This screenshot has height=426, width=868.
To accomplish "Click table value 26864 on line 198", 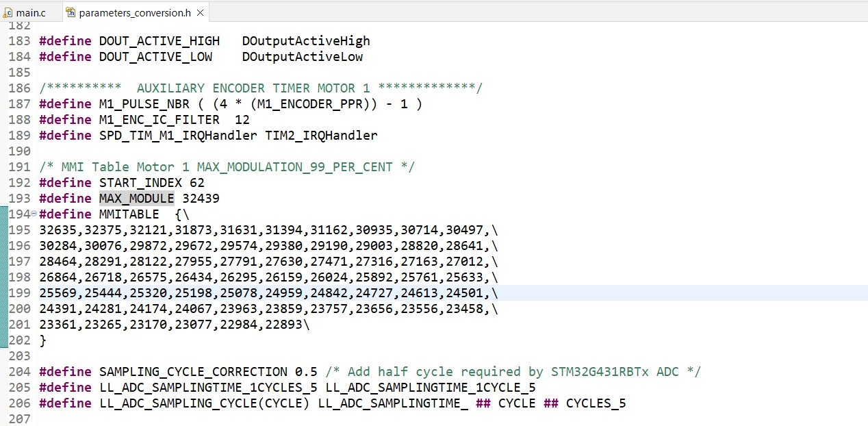I will coord(58,277).
